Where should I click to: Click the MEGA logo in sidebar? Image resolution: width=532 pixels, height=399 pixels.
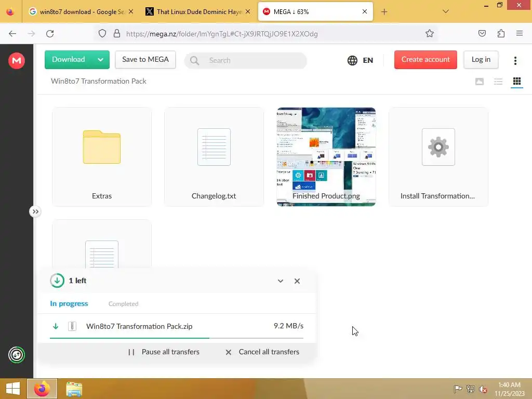(16, 61)
